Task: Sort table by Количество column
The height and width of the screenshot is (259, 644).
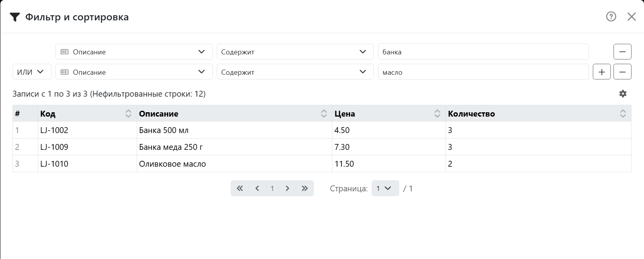Action: pos(623,113)
